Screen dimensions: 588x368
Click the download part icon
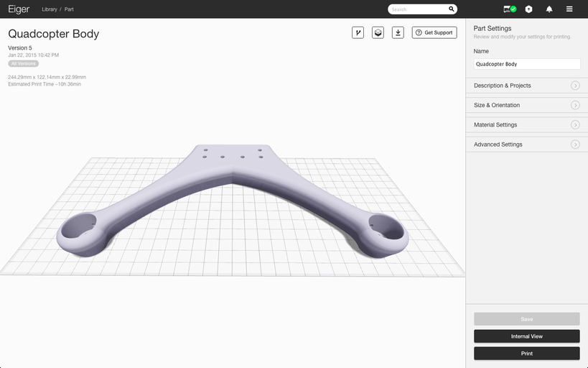[398, 32]
